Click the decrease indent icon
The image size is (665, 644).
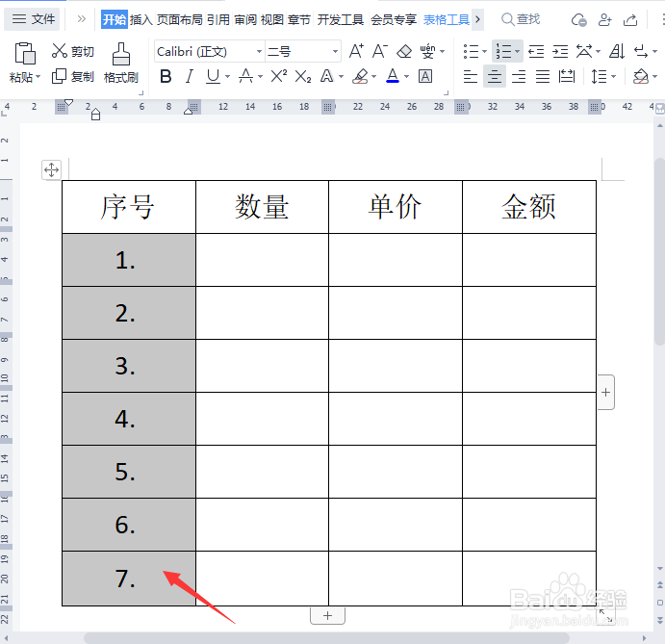tap(536, 52)
